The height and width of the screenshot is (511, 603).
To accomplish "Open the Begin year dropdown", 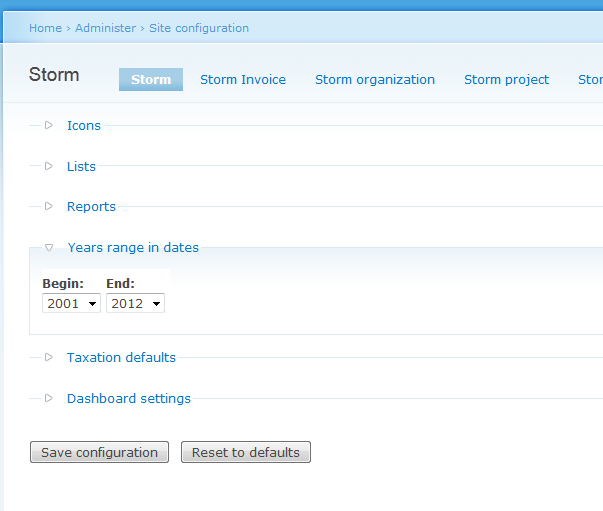I will [x=72, y=303].
